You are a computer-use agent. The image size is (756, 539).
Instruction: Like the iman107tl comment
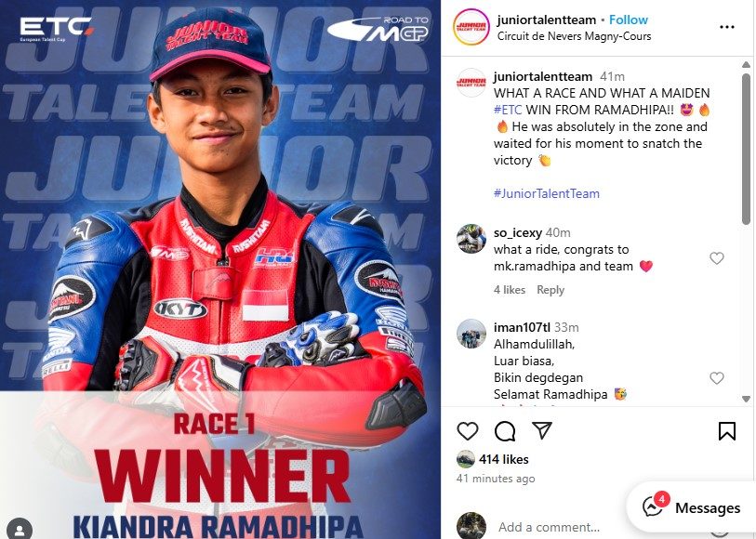pos(716,378)
